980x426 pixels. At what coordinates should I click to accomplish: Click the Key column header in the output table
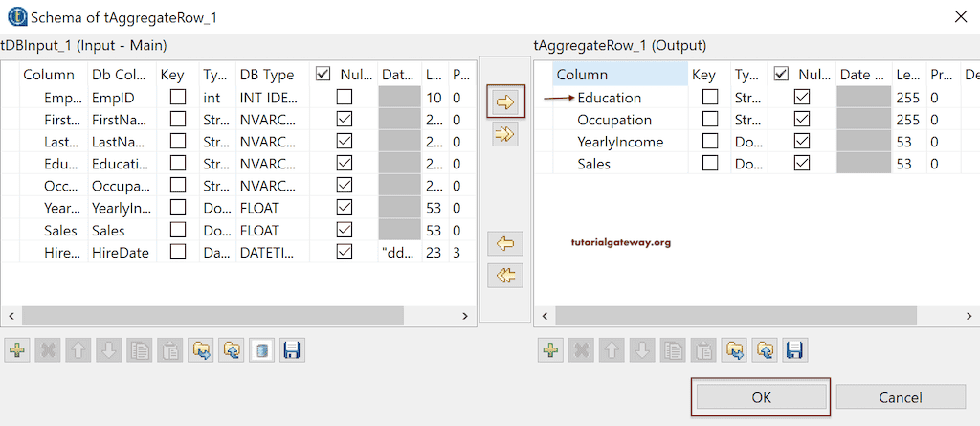click(709, 75)
